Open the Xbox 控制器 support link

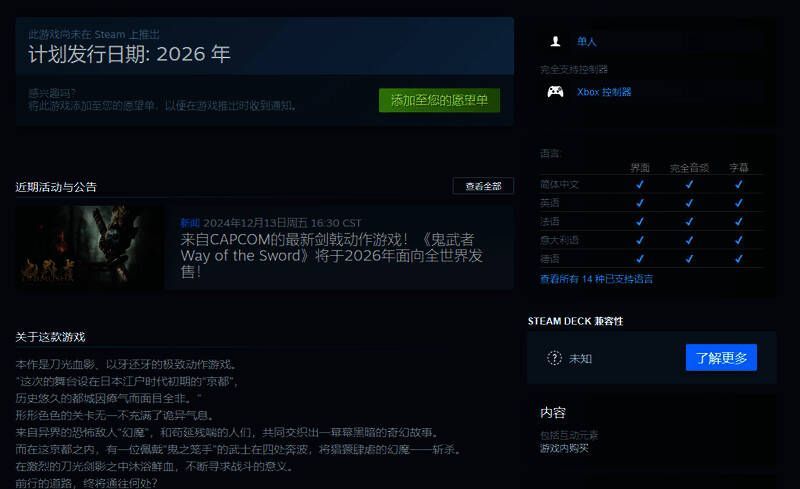click(604, 92)
